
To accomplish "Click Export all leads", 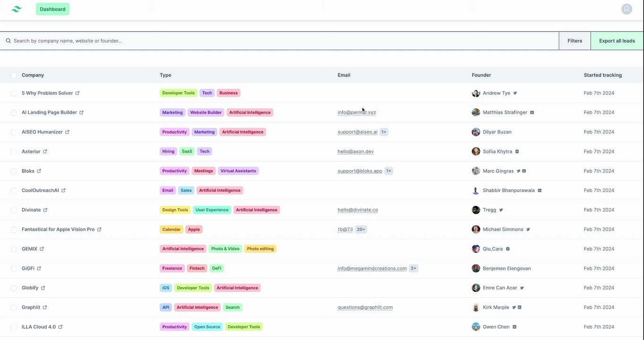I will [x=617, y=41].
